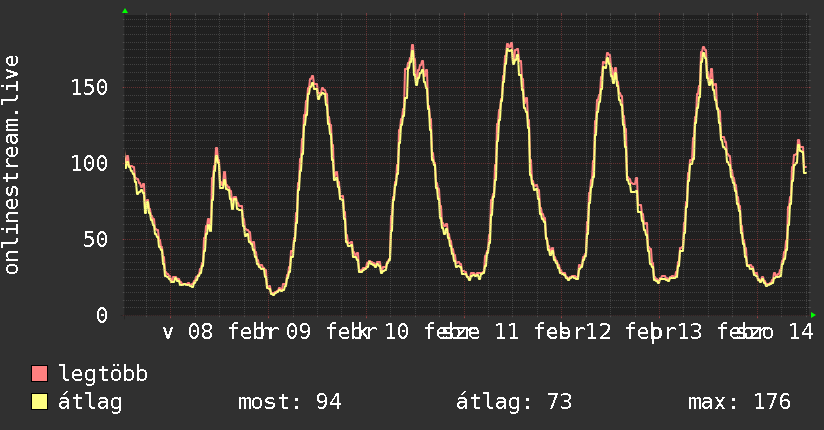Click the legtöbb legend label
This screenshot has width=824, height=430.
pyautogui.click(x=103, y=374)
